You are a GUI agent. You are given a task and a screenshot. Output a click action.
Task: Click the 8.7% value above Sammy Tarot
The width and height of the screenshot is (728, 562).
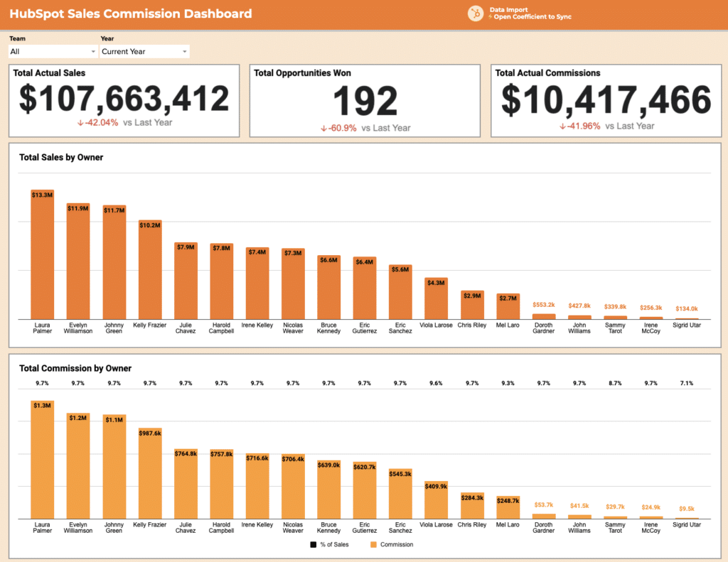click(x=615, y=384)
